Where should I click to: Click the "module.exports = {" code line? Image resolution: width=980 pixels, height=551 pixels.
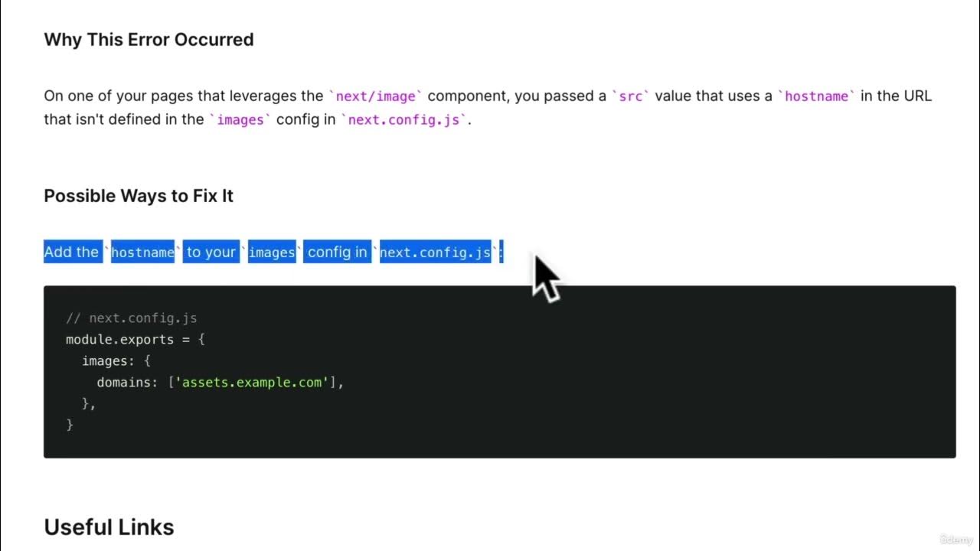click(x=136, y=339)
